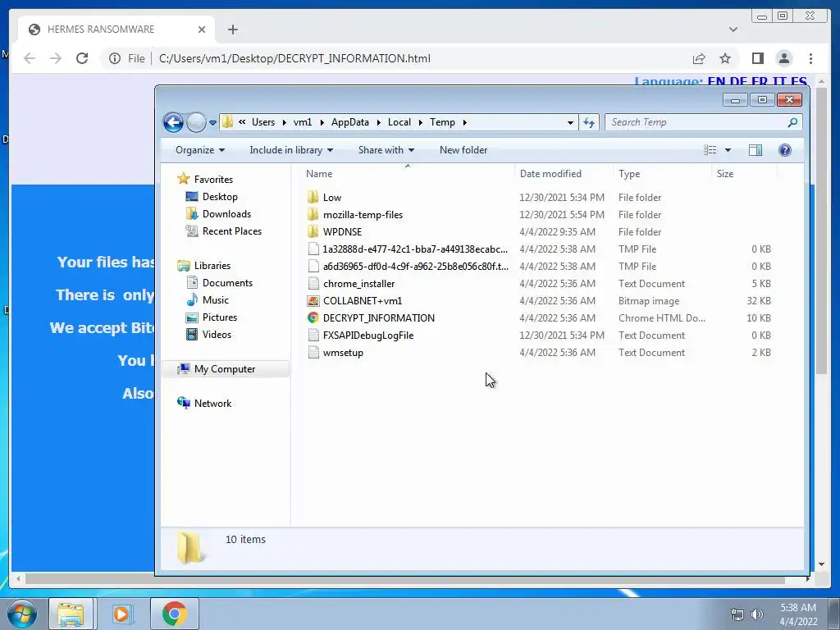Open Chrome's three-dot menu

coord(811,58)
